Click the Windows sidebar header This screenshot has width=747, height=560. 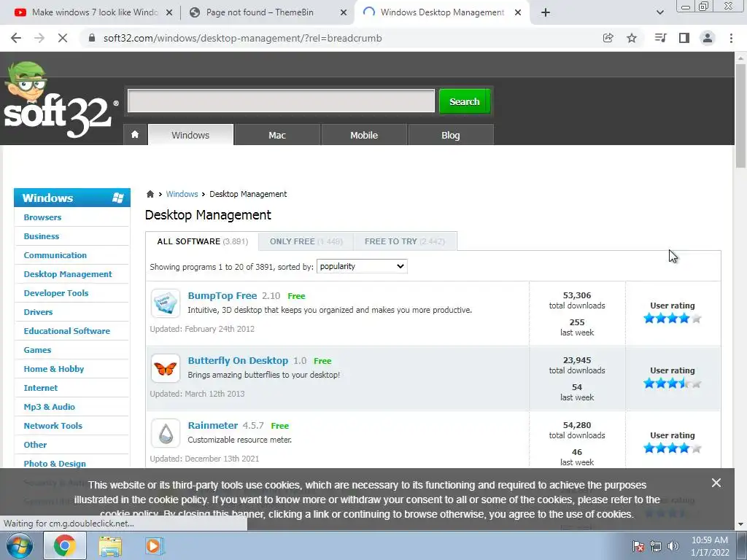(72, 198)
